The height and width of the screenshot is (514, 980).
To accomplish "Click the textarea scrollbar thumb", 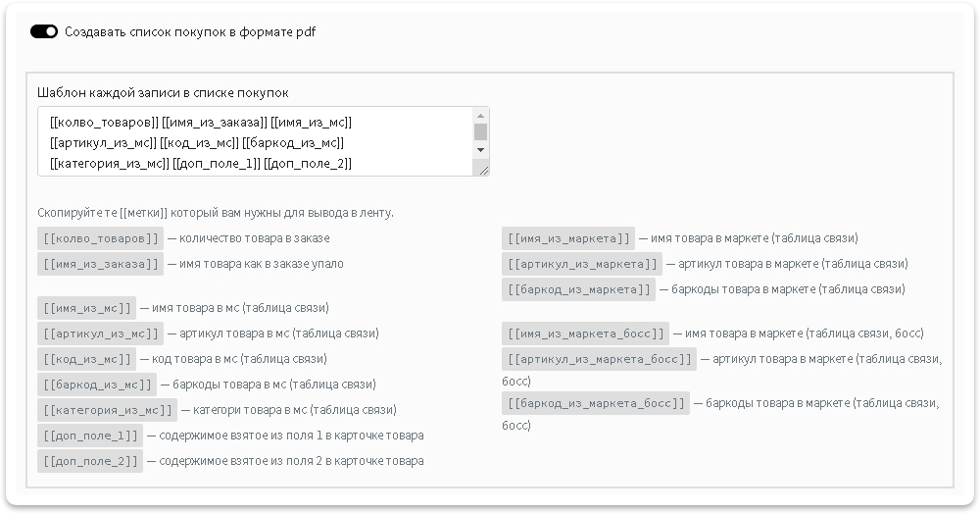I will (x=480, y=132).
